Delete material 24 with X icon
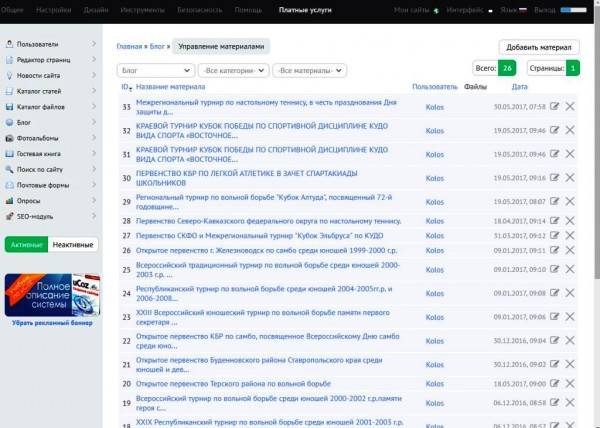The height and width of the screenshot is (428, 600). [x=570, y=293]
